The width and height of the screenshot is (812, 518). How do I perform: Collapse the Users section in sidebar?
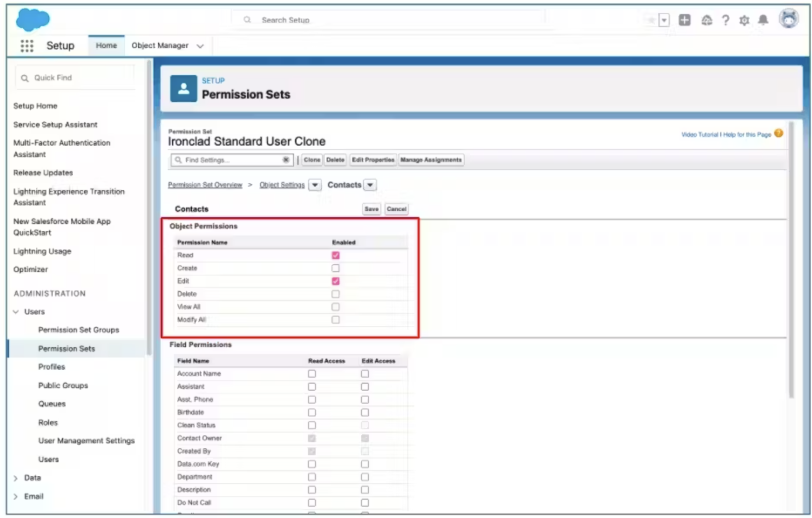16,312
